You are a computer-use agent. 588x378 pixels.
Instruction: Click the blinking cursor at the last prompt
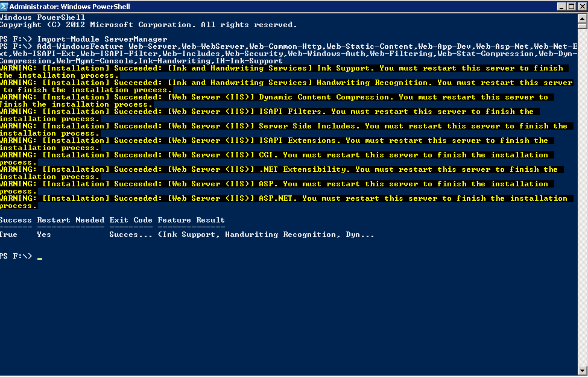coord(40,257)
